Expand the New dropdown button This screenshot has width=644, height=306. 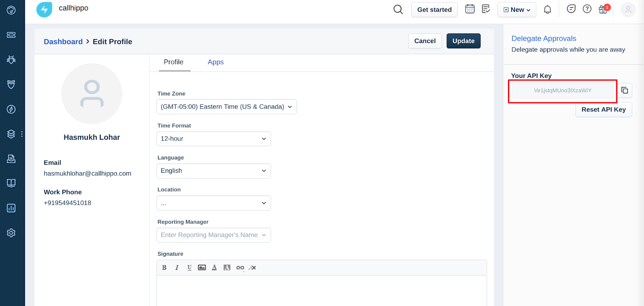tap(517, 10)
